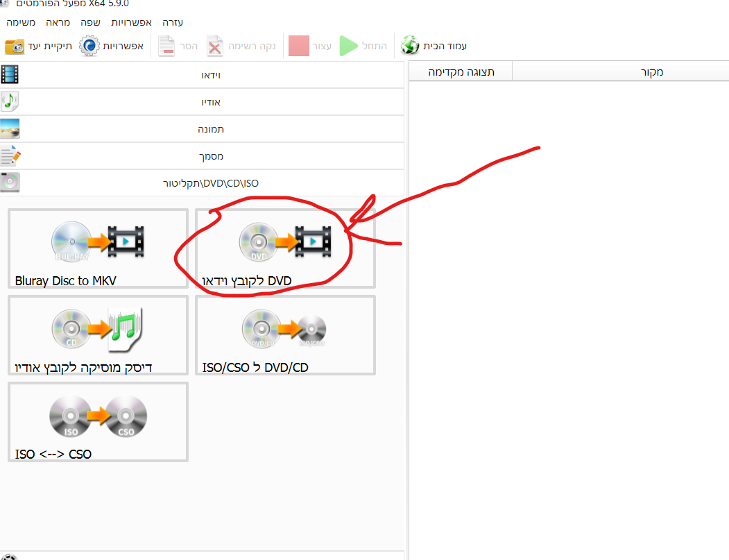The height and width of the screenshot is (560, 729).
Task: Click the document pencil icon of the מסמך section
Action: point(10,156)
